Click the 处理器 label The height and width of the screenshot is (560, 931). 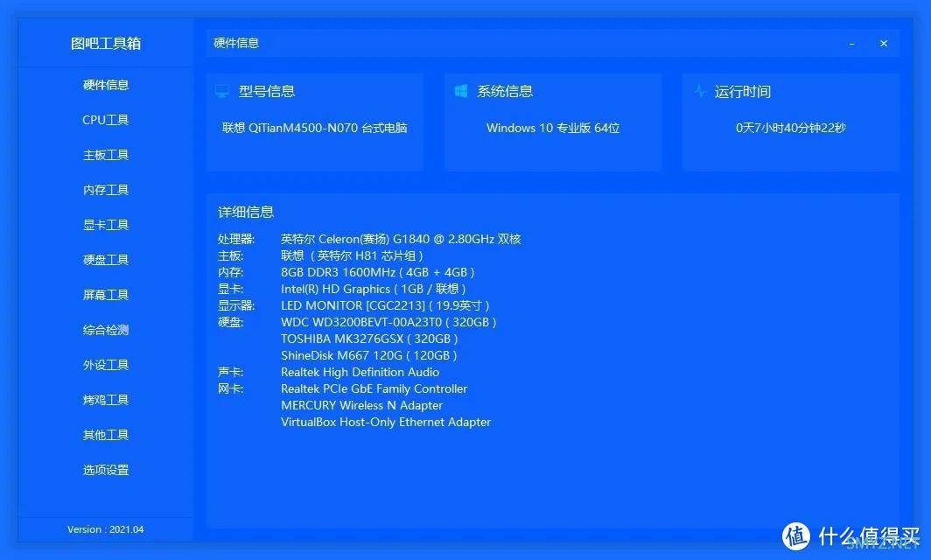tap(236, 239)
